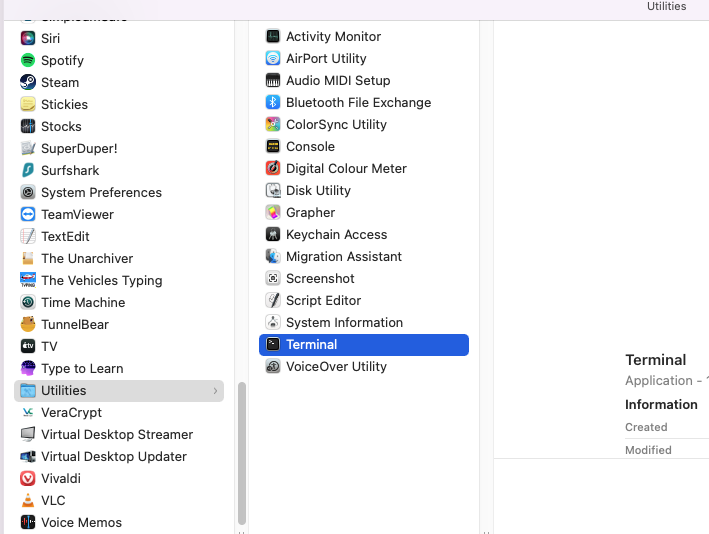Click the Created label in preview
The image size is (709, 534).
coord(646,427)
